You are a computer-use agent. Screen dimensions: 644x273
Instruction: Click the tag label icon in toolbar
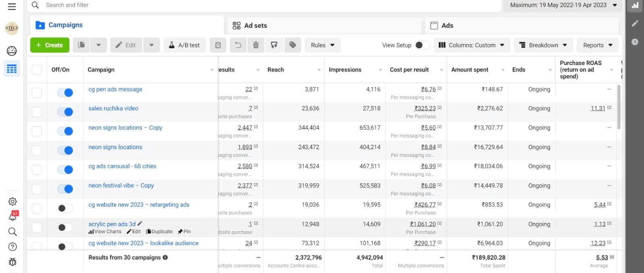point(293,45)
